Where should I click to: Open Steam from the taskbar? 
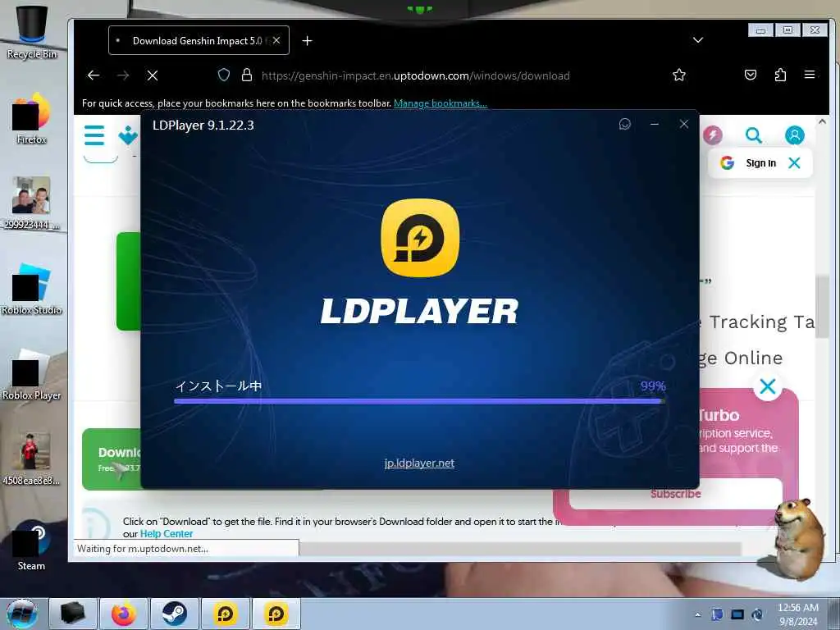[x=175, y=614]
